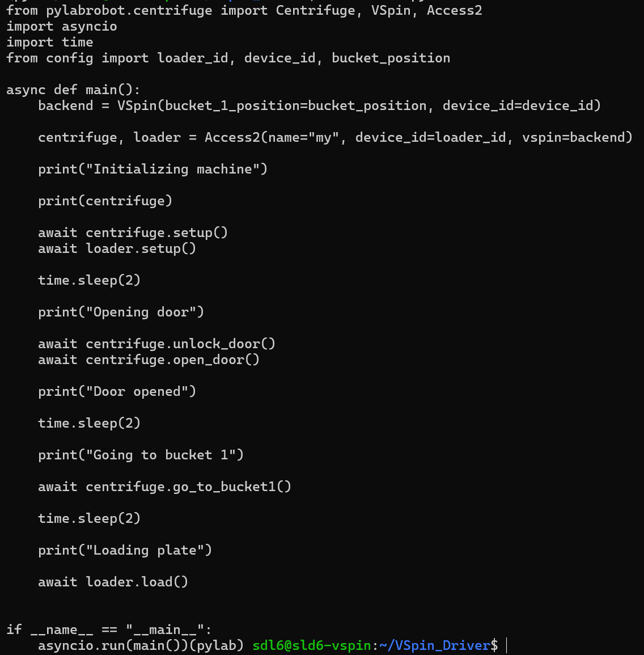Click the 'await centrifuge.go_to_bucket1()' line

(164, 487)
